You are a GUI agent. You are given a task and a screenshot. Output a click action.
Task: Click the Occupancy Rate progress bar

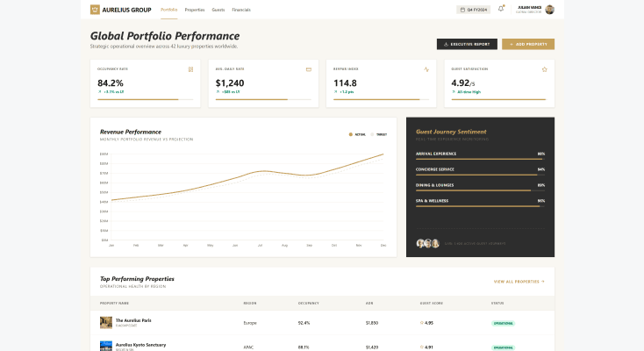(x=146, y=99)
